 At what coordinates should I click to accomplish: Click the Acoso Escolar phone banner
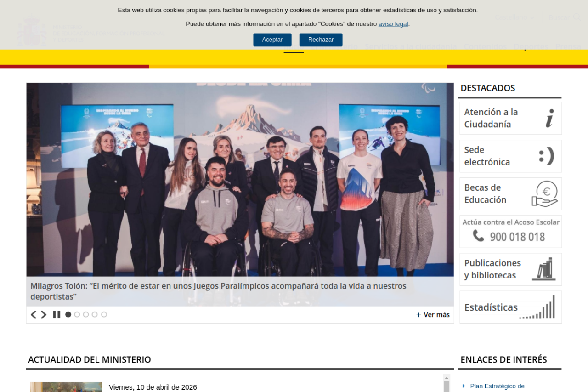coord(511,232)
